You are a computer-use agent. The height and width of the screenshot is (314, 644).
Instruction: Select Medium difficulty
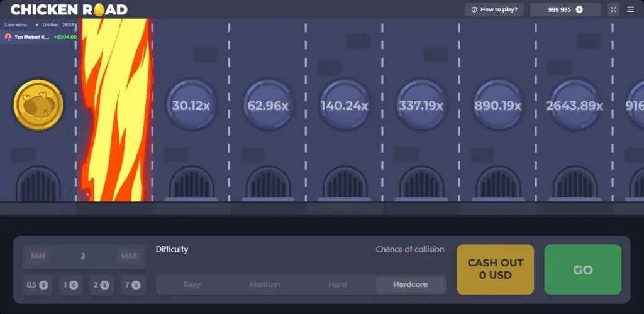click(265, 284)
